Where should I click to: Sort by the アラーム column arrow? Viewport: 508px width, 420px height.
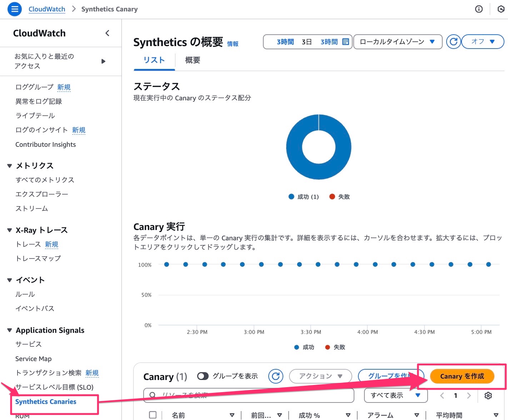417,415
